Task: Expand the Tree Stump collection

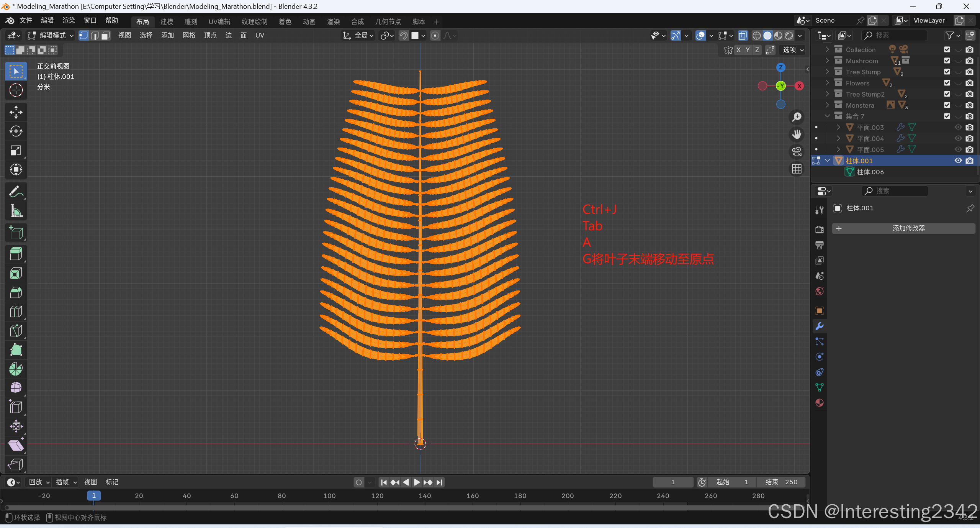Action: [x=827, y=72]
